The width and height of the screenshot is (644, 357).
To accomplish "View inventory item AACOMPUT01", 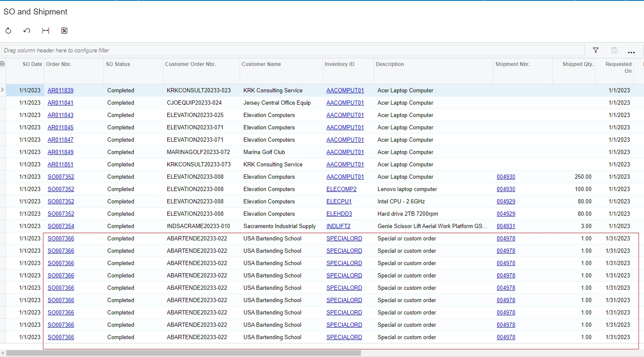I will point(345,90).
